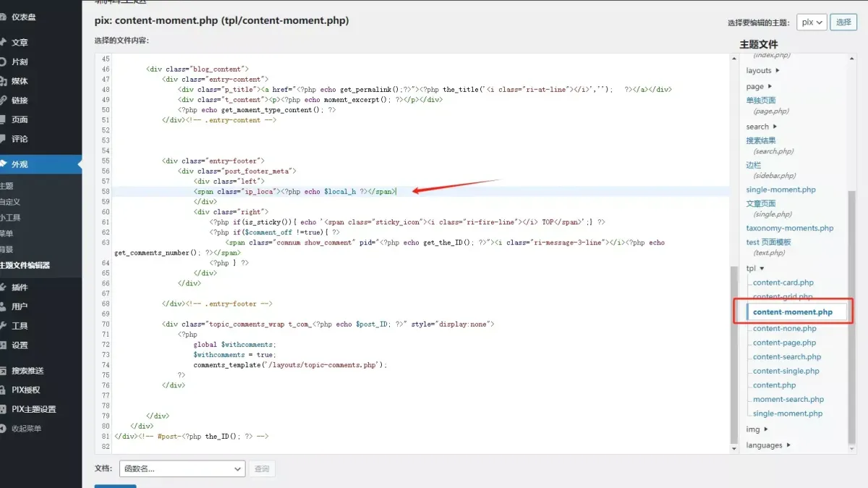Expand the languages folder in file tree

[x=768, y=445]
